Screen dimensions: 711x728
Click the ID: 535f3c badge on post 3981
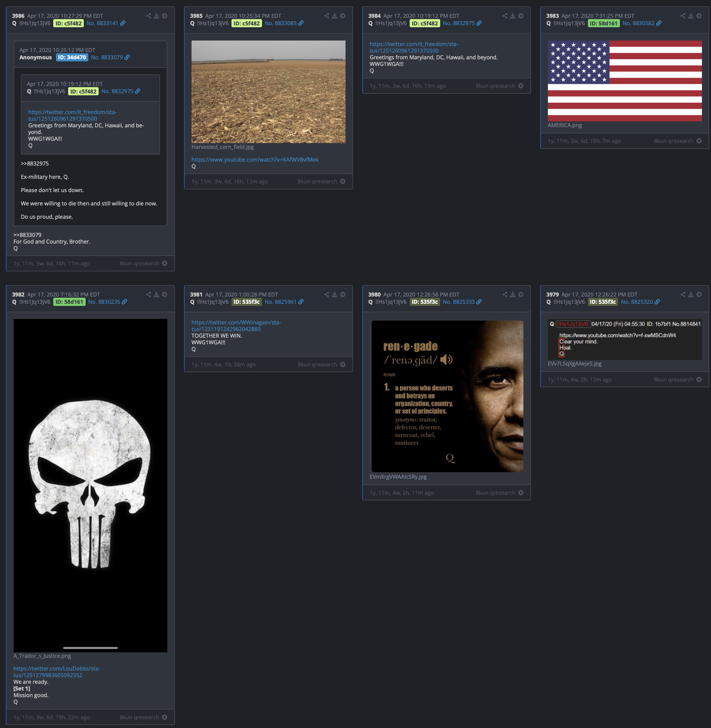tap(247, 302)
